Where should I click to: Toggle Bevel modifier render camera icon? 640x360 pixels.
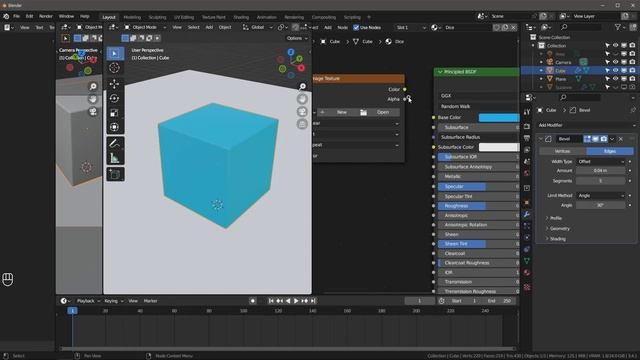[604, 139]
